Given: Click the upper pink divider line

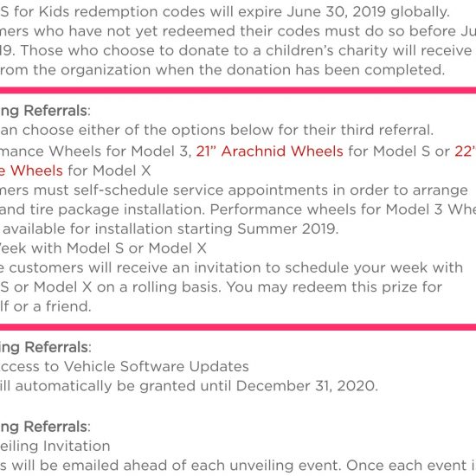Looking at the screenshot, I should coord(238,90).
